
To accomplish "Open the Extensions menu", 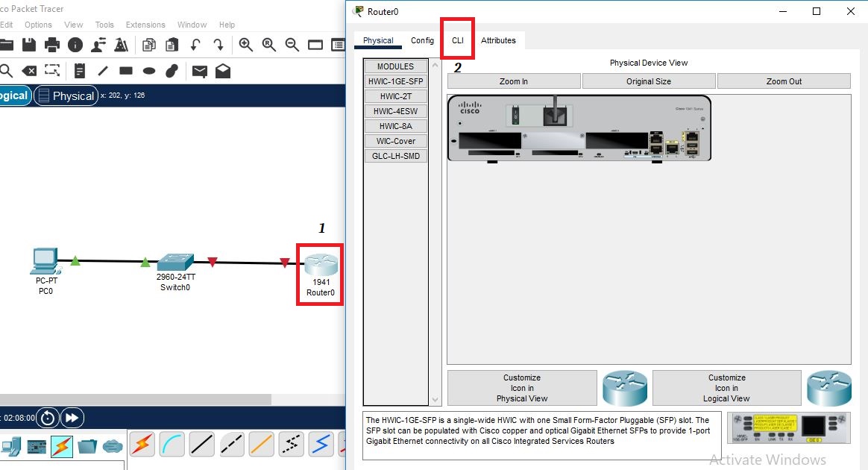I will [145, 25].
